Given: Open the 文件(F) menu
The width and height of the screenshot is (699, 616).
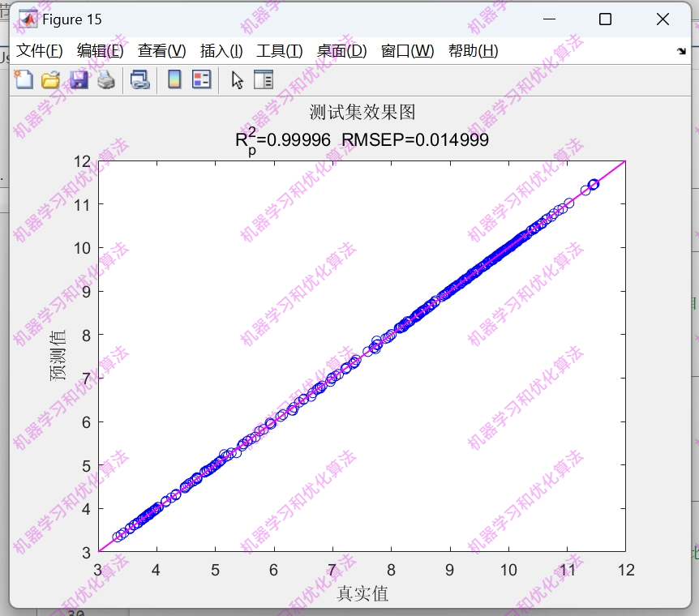Looking at the screenshot, I should point(39,51).
